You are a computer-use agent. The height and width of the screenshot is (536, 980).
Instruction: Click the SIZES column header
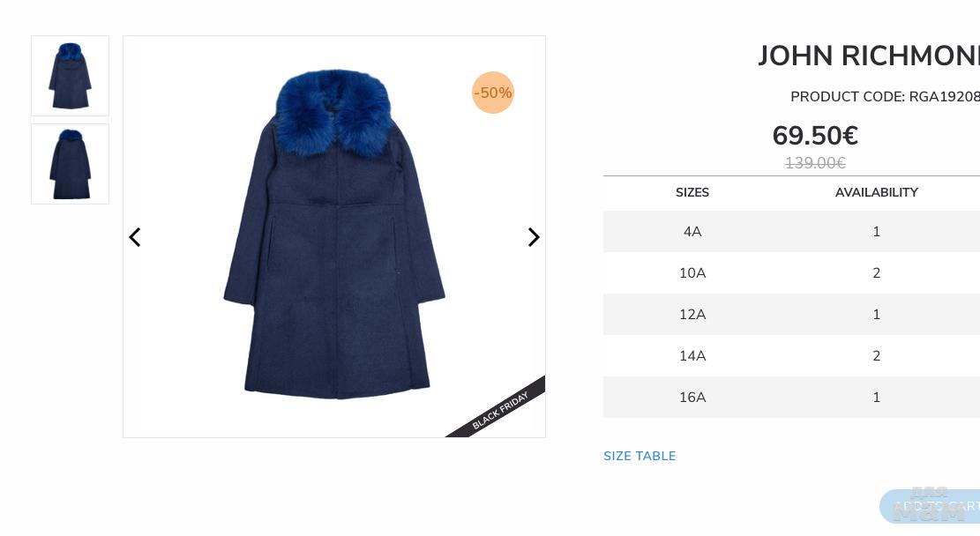click(x=692, y=192)
